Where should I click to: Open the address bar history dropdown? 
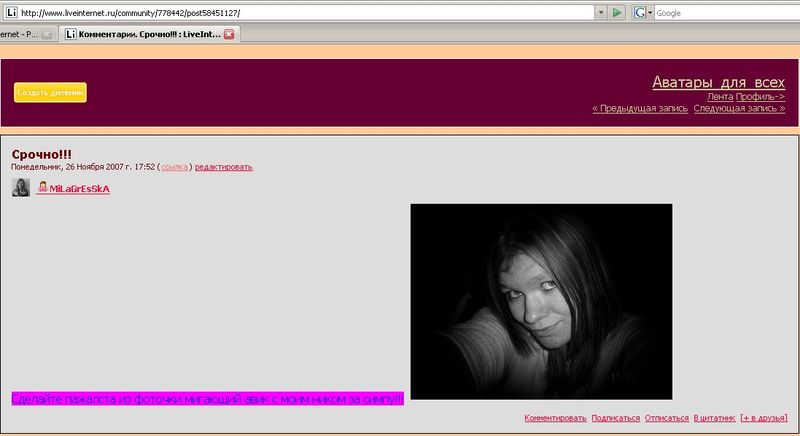click(x=600, y=13)
